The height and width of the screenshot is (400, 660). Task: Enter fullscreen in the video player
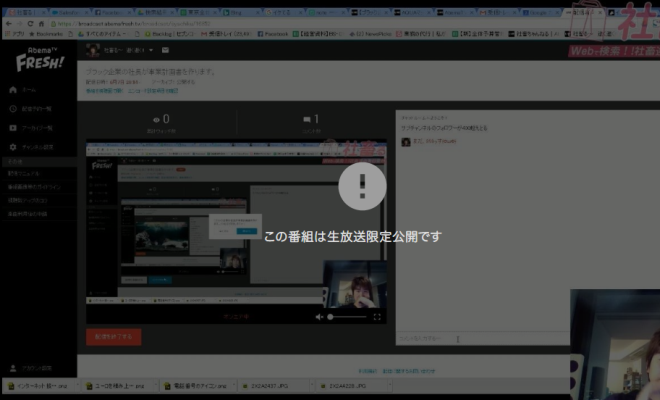point(377,316)
